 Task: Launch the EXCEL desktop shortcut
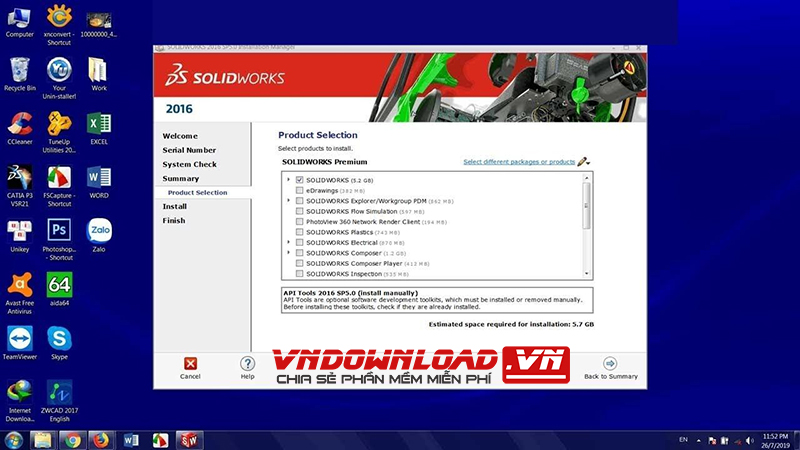point(98,129)
